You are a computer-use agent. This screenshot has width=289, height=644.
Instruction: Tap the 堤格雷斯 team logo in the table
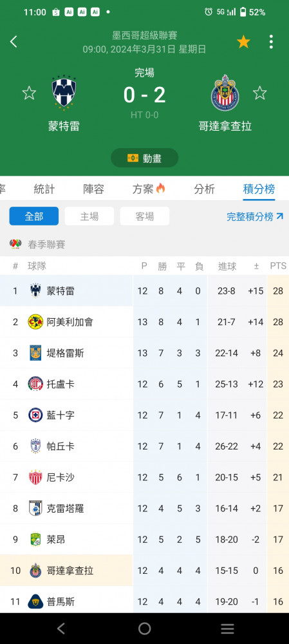35,353
